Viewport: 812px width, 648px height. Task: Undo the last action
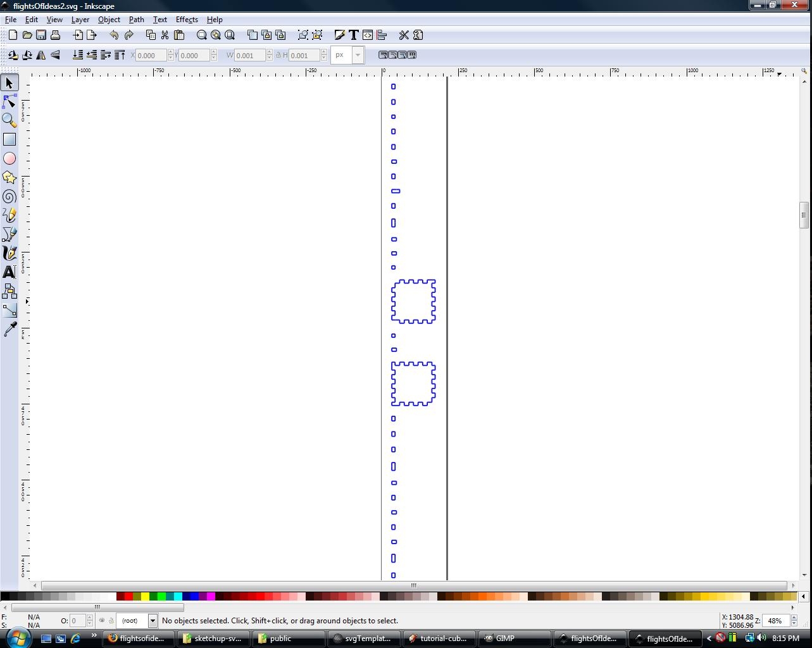pos(115,35)
